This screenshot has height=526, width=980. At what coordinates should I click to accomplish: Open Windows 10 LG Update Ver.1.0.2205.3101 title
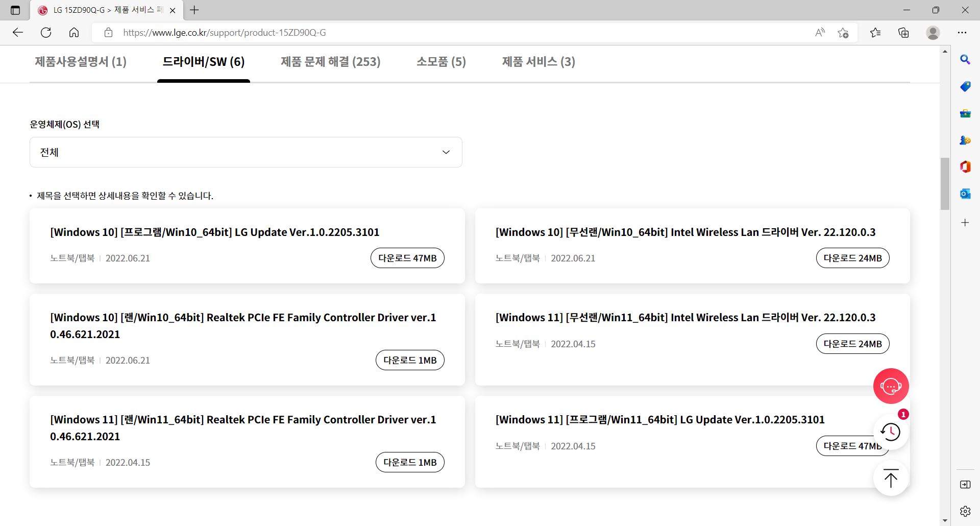click(x=215, y=232)
